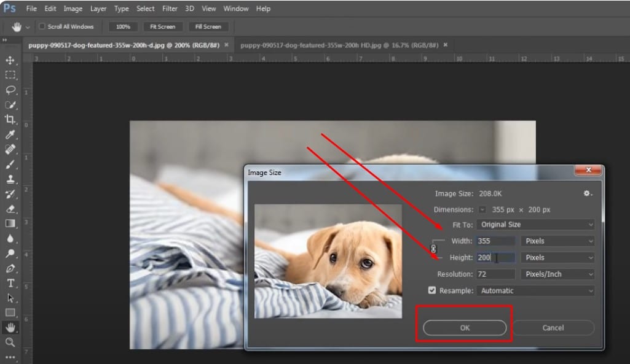
Task: Click the 100% zoom button
Action: coord(123,27)
